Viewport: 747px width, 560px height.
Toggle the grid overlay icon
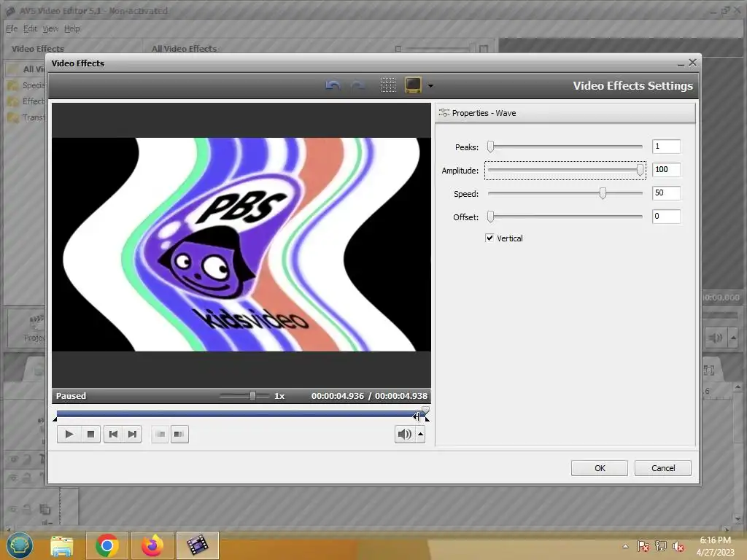pyautogui.click(x=388, y=85)
